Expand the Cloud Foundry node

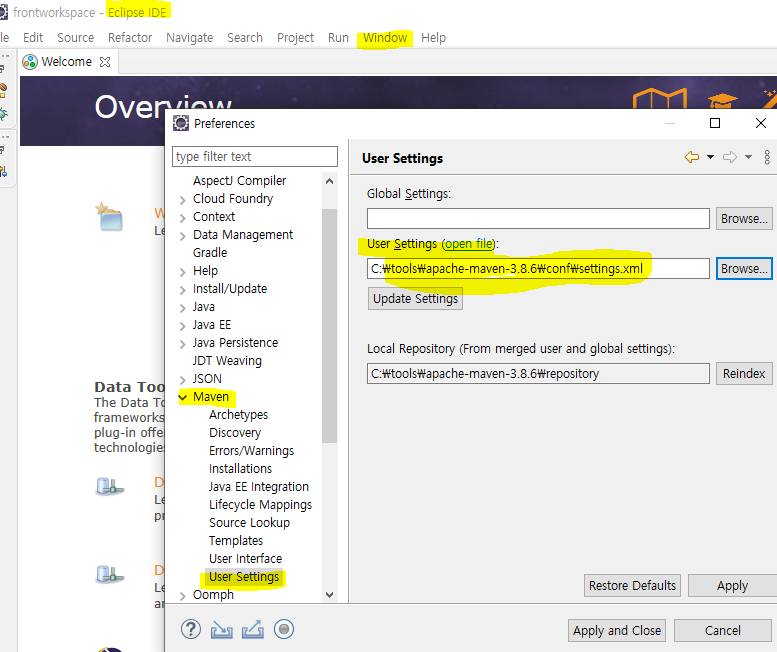(x=183, y=200)
